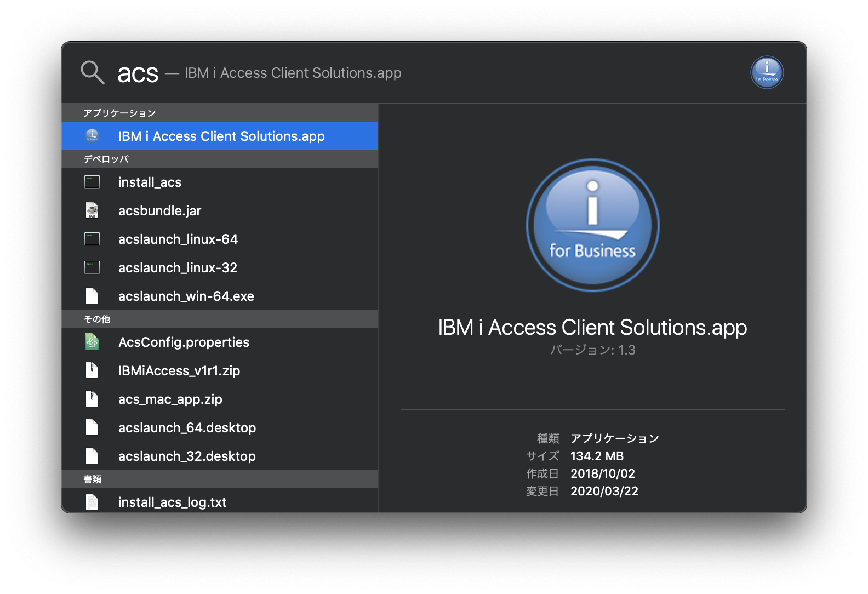The height and width of the screenshot is (594, 868).
Task: Click the document icon for acslaunch_win-64.exe
Action: [92, 296]
